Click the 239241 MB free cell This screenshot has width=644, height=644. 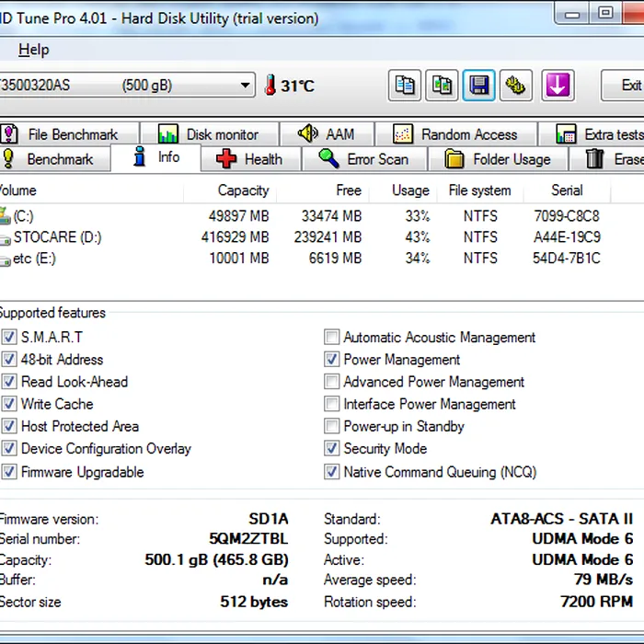[x=328, y=237]
